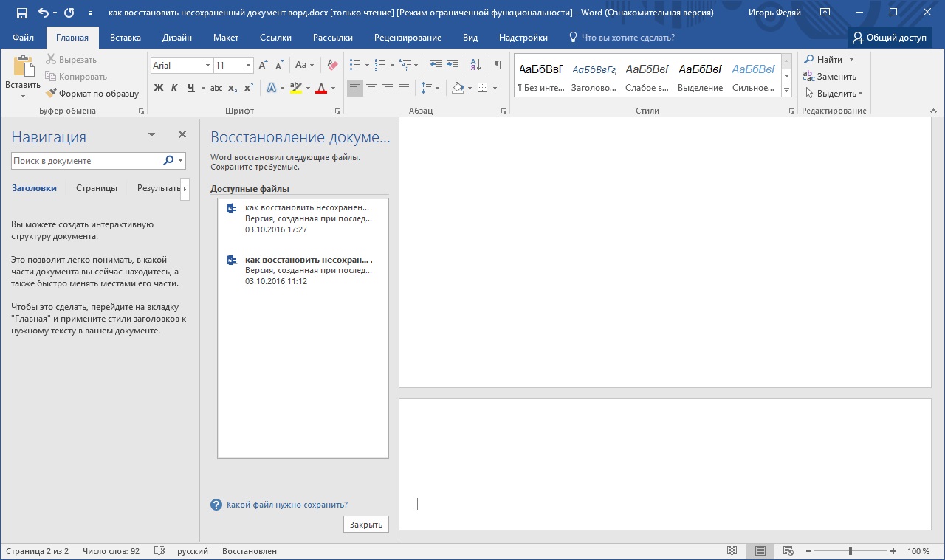
Task: Toggle strikethrough (abc) formatting
Action: pyautogui.click(x=216, y=88)
